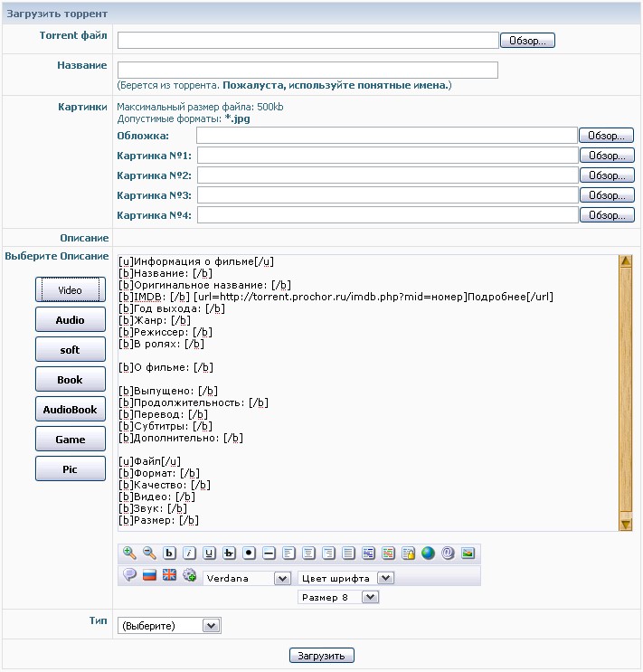Justify text alignment icon
643x672 pixels.
point(348,554)
